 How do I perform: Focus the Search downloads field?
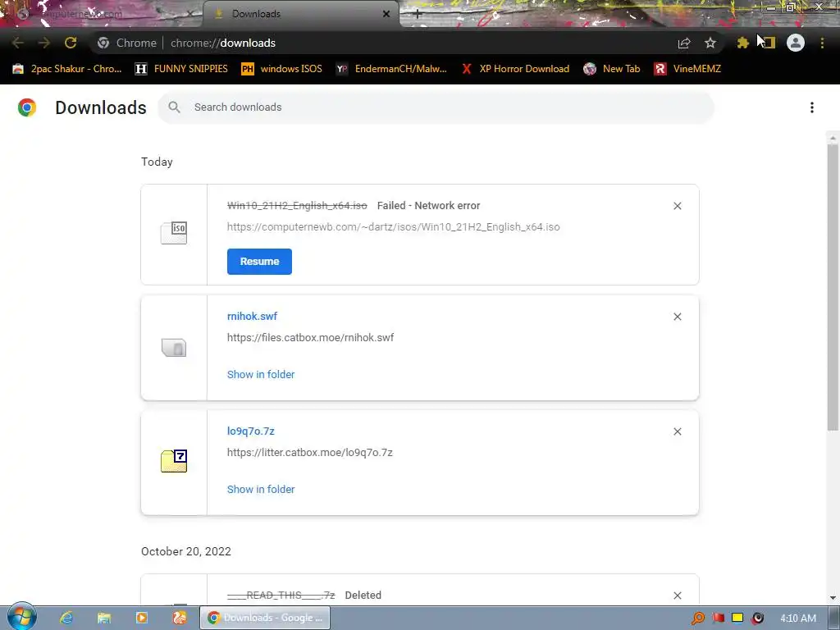pos(436,107)
